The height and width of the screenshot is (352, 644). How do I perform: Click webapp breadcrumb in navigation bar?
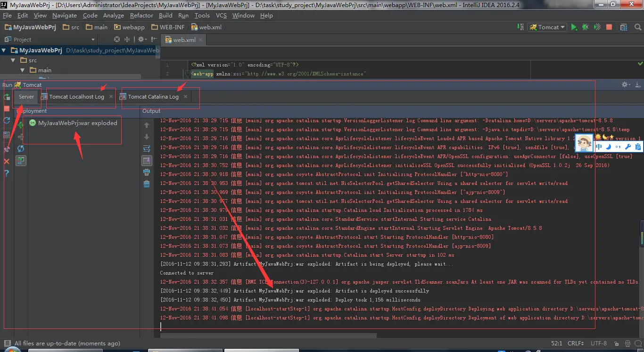130,27
